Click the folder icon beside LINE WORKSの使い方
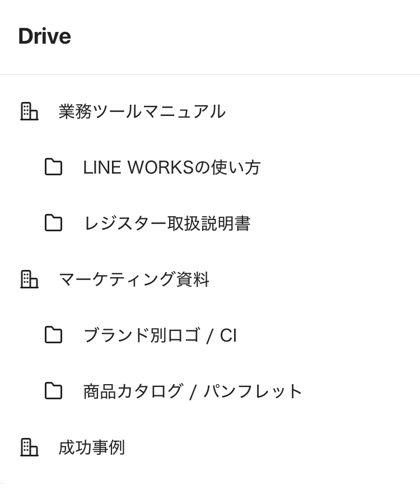Screen dimensions: 420x504 pyautogui.click(x=53, y=167)
